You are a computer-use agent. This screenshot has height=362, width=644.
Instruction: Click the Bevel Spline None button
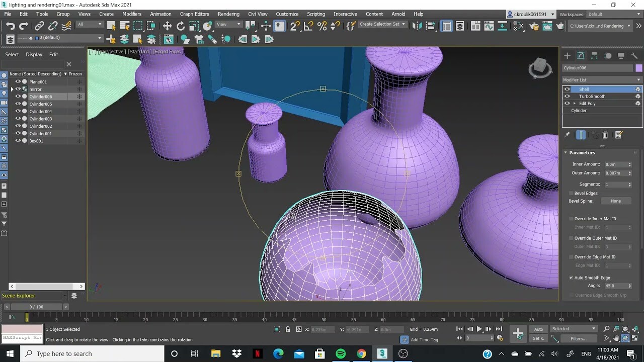(x=616, y=201)
